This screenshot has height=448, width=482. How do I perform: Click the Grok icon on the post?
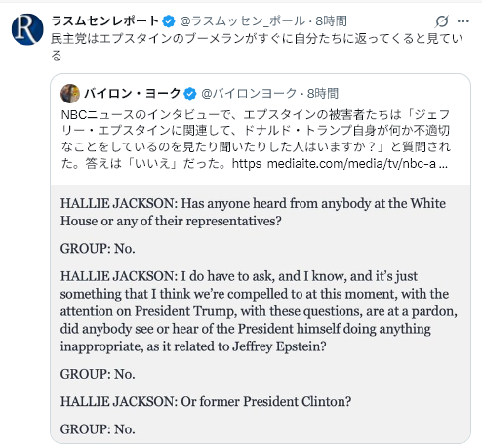[x=441, y=21]
